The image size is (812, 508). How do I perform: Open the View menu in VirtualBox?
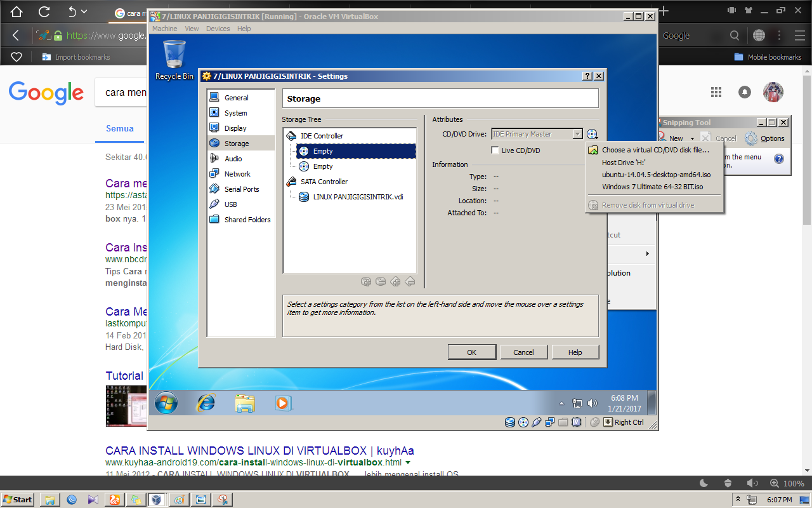(x=192, y=29)
